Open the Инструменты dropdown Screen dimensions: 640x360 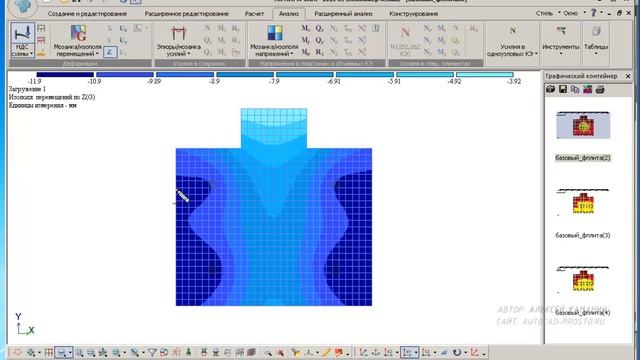[x=561, y=54]
